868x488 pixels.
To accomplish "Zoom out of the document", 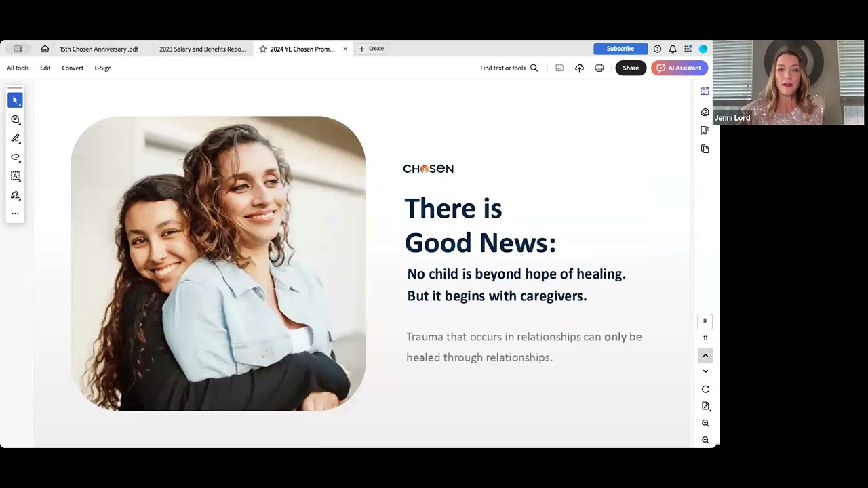I will tap(705, 440).
